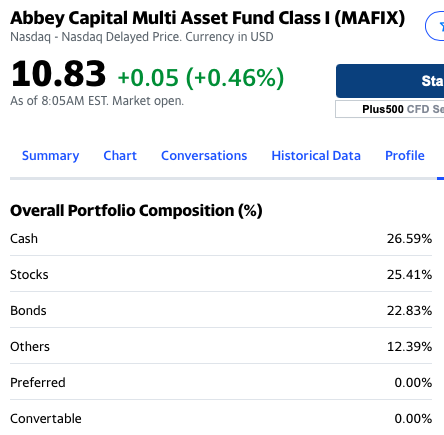Click the Bonds 22.83% value
Viewport: 444px width, 435px height.
(x=409, y=311)
